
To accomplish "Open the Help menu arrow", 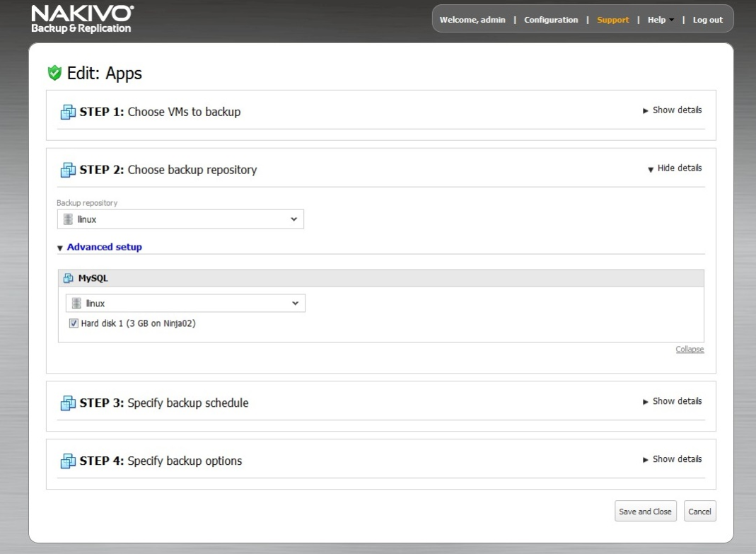I will [672, 21].
